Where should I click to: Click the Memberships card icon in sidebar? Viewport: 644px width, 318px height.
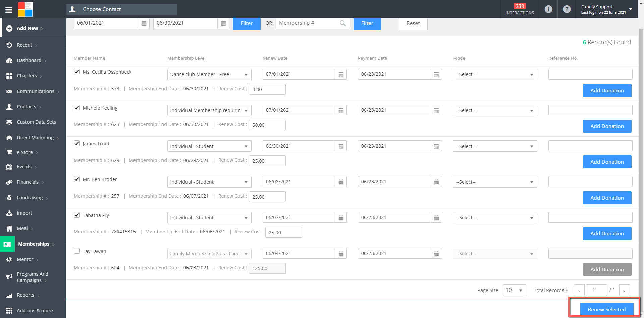[x=7, y=244]
